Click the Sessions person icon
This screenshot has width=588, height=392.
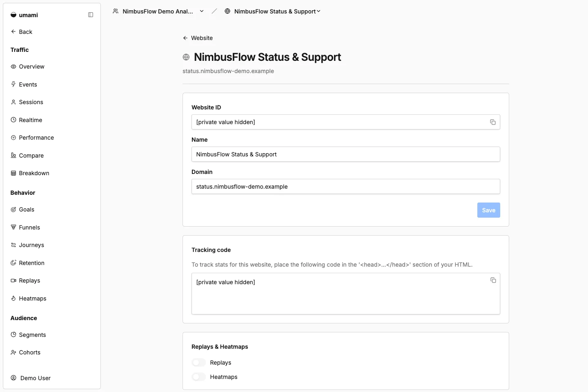pos(13,102)
